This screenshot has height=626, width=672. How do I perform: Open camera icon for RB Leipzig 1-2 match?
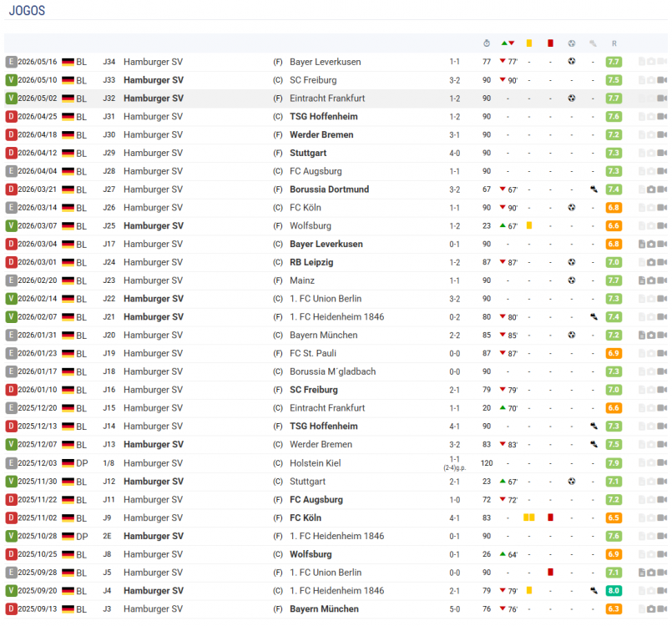pos(651,262)
